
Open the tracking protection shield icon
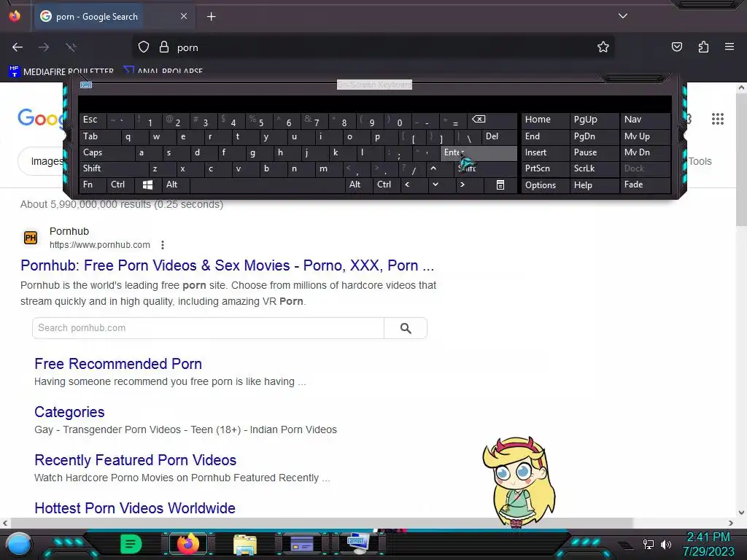click(x=144, y=47)
